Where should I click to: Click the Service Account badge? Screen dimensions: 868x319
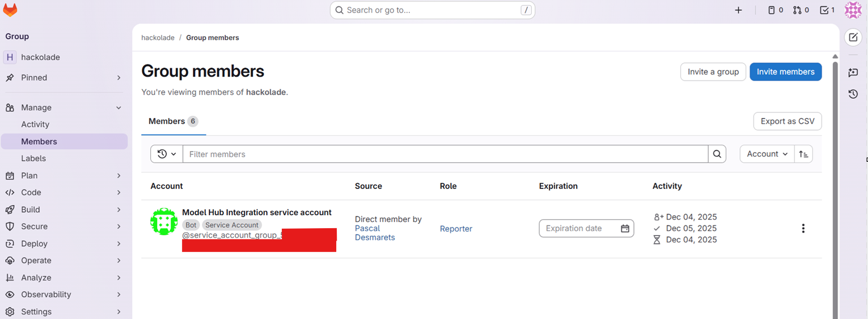(232, 225)
